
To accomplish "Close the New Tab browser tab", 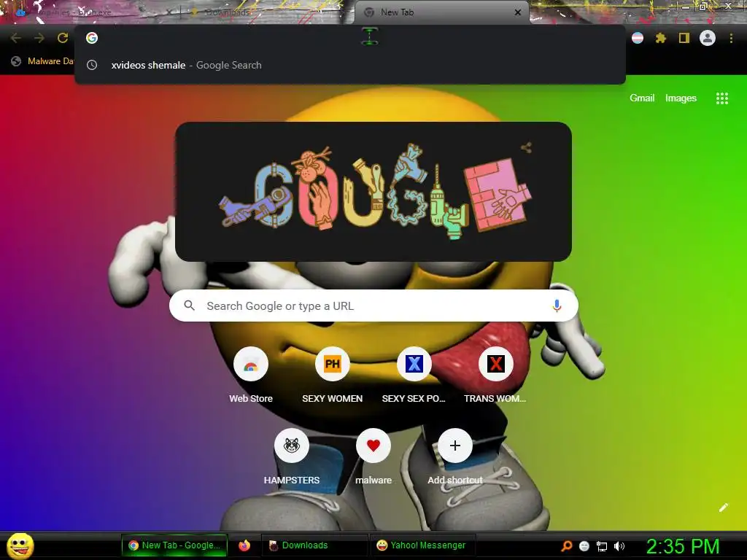I will 518,12.
